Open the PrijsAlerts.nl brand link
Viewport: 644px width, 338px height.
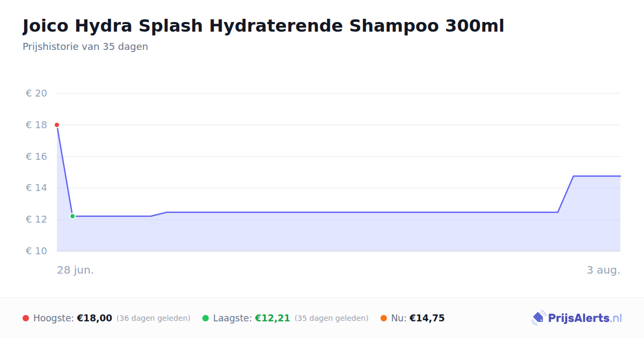click(x=577, y=318)
